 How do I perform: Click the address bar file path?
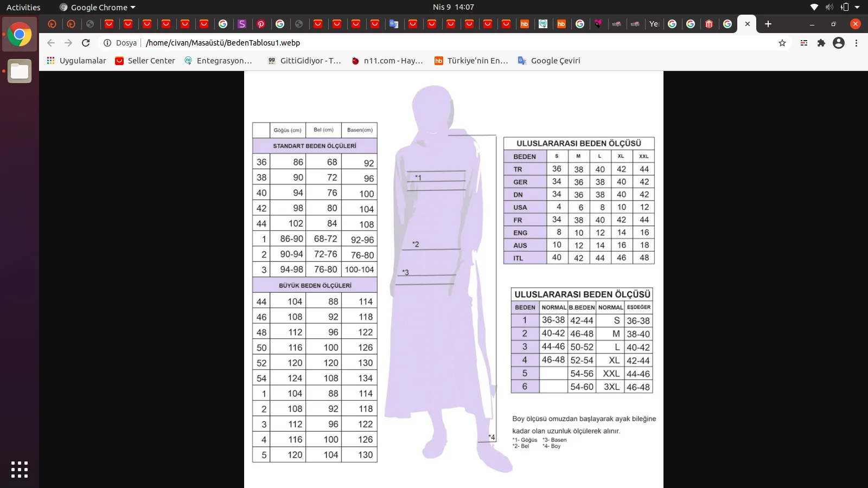coord(222,43)
